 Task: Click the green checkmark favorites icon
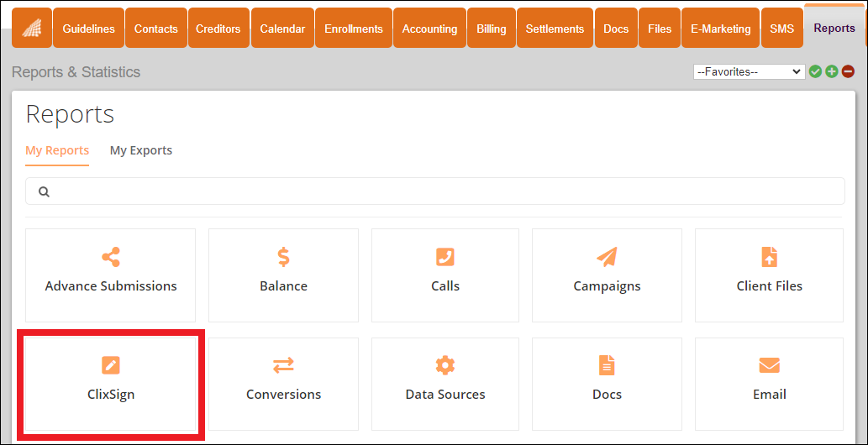point(815,72)
